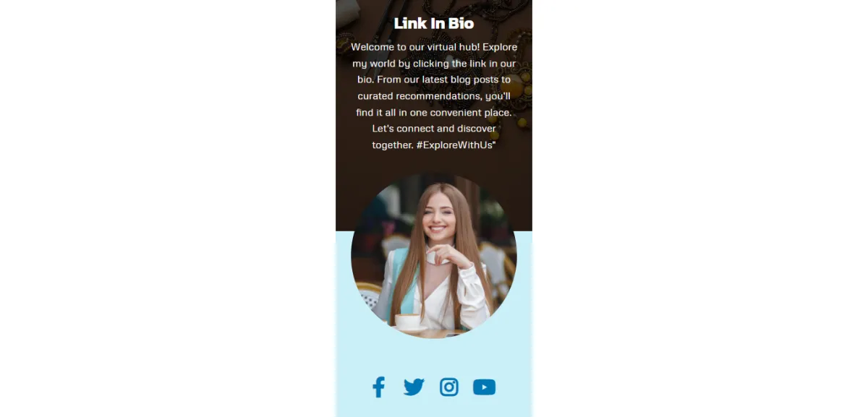The width and height of the screenshot is (868, 417).
Task: Visit the Instagram profile icon
Action: pyautogui.click(x=449, y=387)
